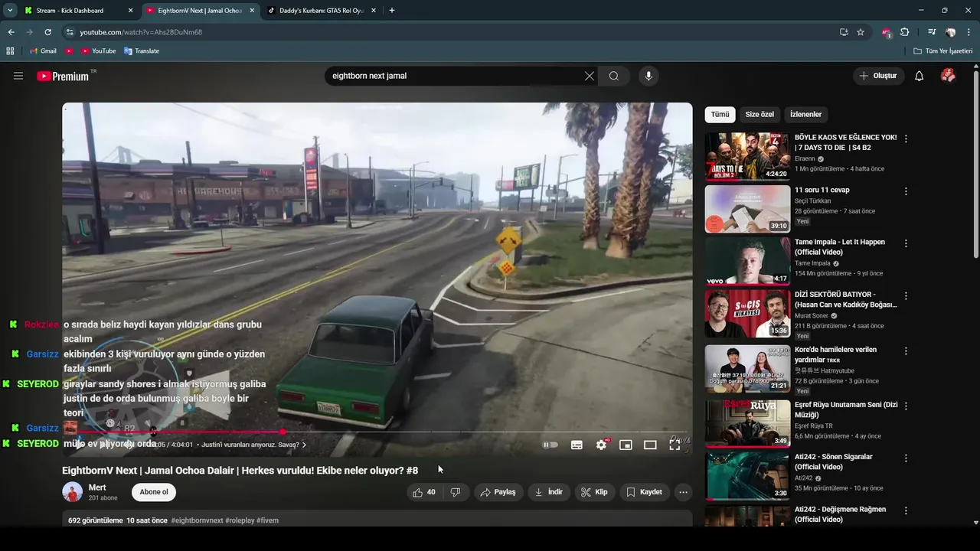Image resolution: width=980 pixels, height=551 pixels.
Task: Select the Tümü filter chip
Action: (x=720, y=114)
